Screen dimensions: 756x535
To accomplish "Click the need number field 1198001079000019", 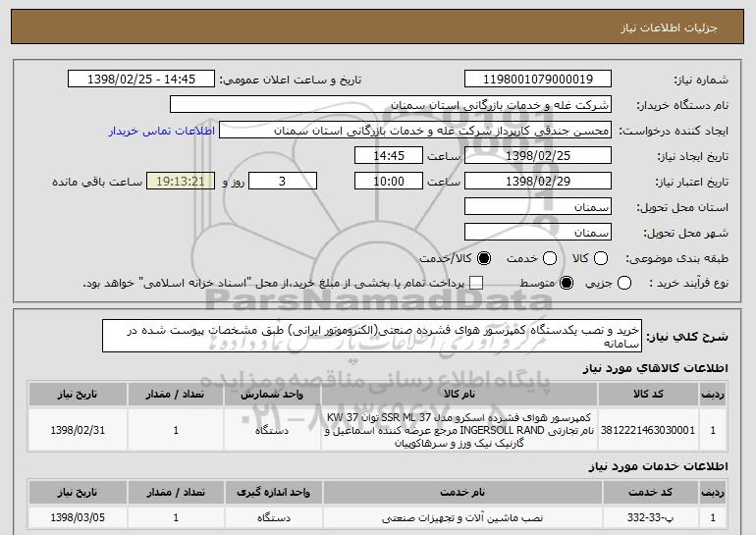I will tap(538, 80).
